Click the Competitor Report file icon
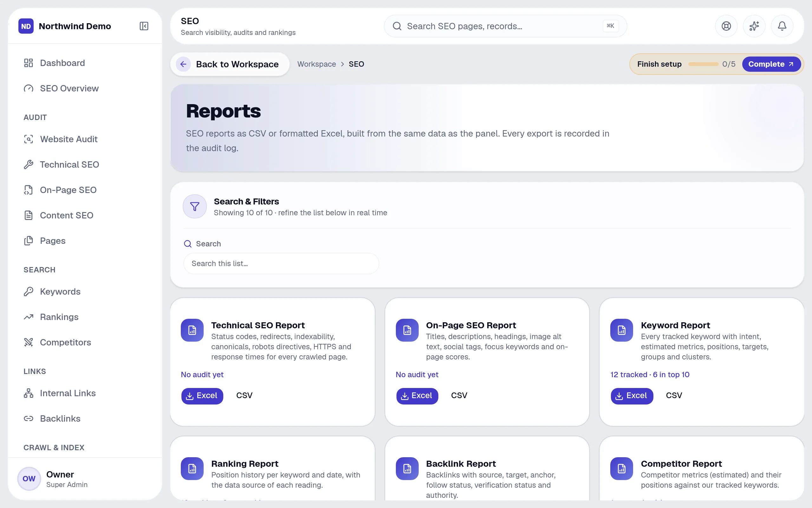 coord(621,468)
